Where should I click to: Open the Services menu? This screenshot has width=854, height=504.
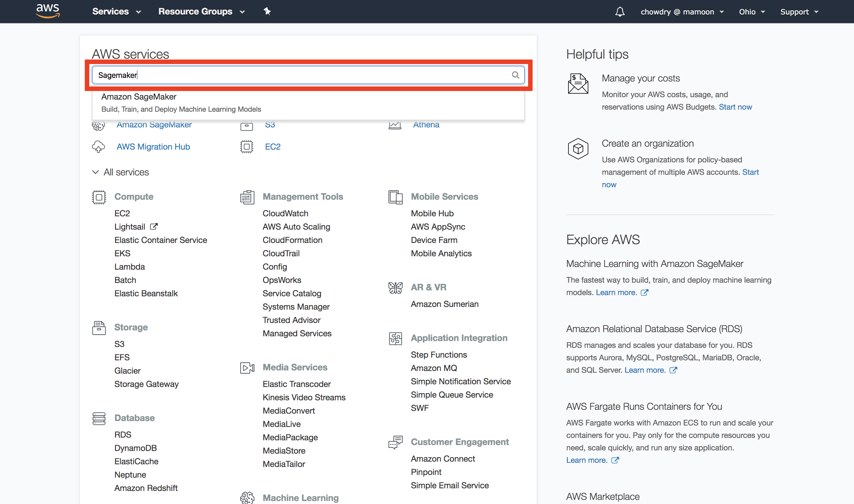point(116,11)
